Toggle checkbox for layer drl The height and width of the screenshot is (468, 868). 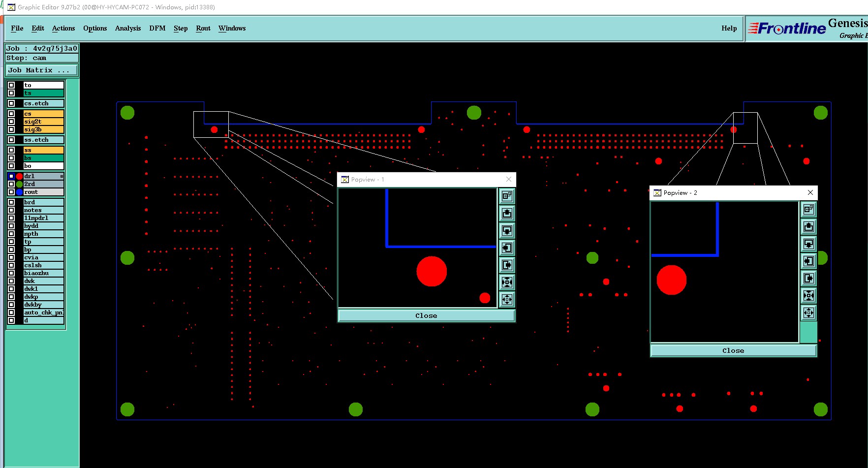coord(11,176)
